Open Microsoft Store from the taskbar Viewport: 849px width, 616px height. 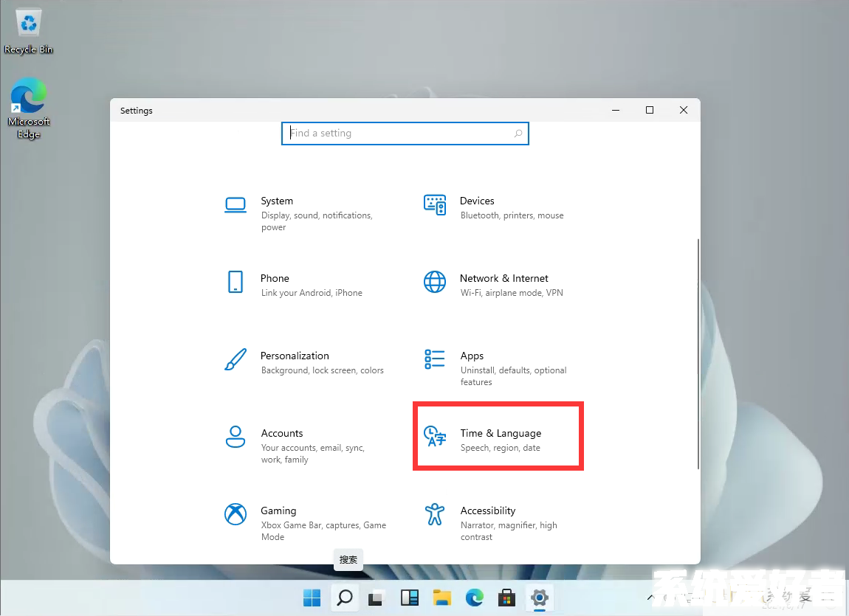click(x=506, y=598)
